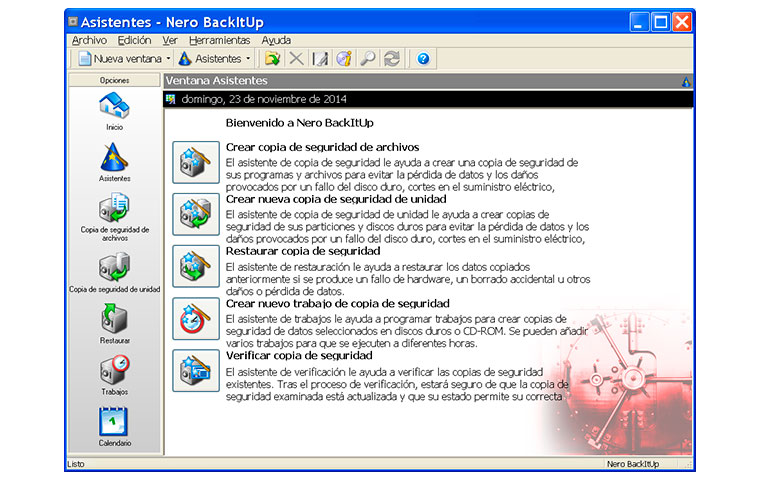Minimize the Nero BackItUp window
The width and height of the screenshot is (760, 480).
(639, 22)
